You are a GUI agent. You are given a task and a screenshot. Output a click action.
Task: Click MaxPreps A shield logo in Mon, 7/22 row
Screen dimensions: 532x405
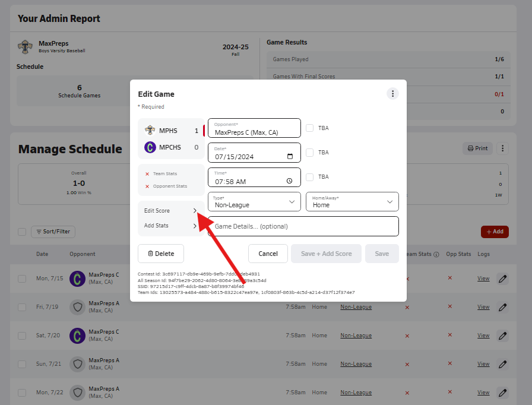[x=77, y=393]
